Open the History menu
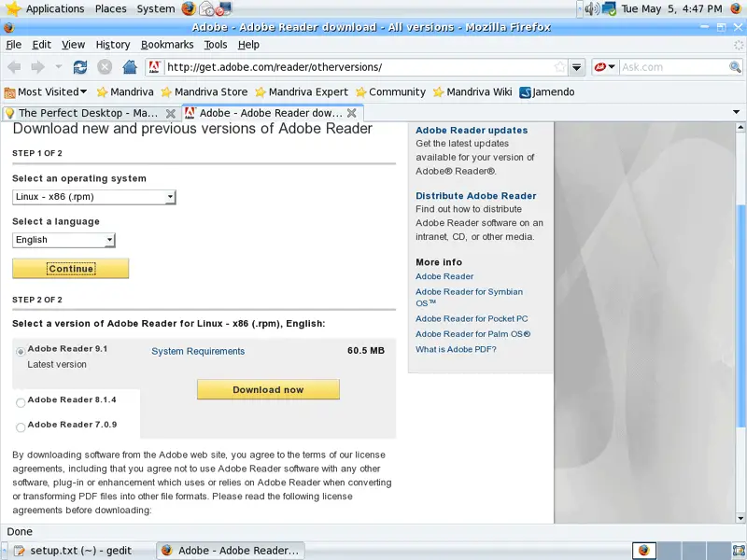This screenshot has width=747, height=560. click(113, 45)
